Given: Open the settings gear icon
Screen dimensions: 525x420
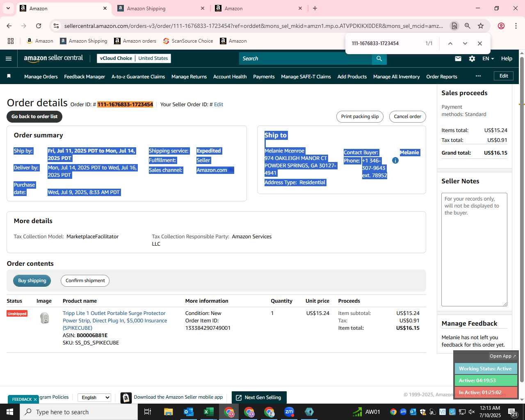Looking at the screenshot, I should [x=472, y=59].
